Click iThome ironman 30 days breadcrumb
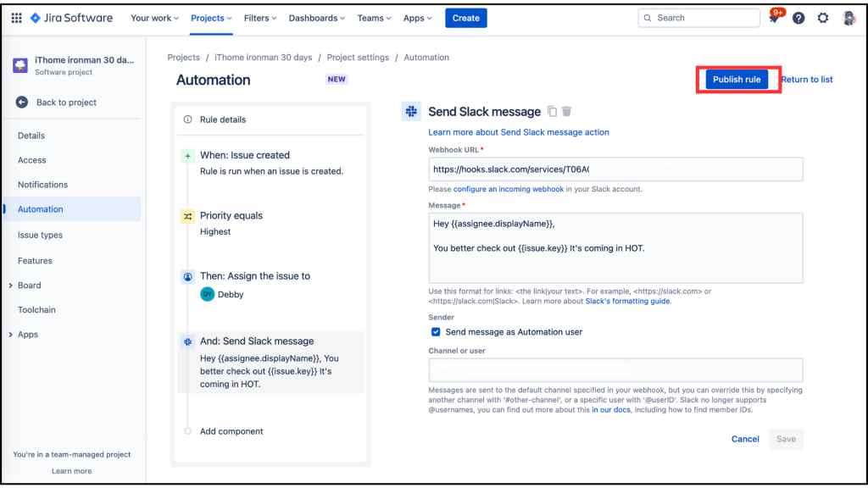Screen dimensions: 868x488 click(263, 58)
